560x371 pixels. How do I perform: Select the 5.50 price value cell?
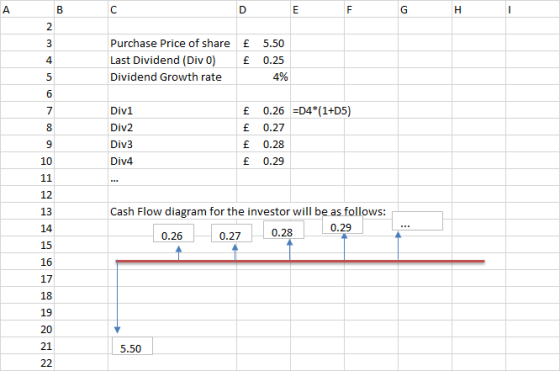coord(263,43)
